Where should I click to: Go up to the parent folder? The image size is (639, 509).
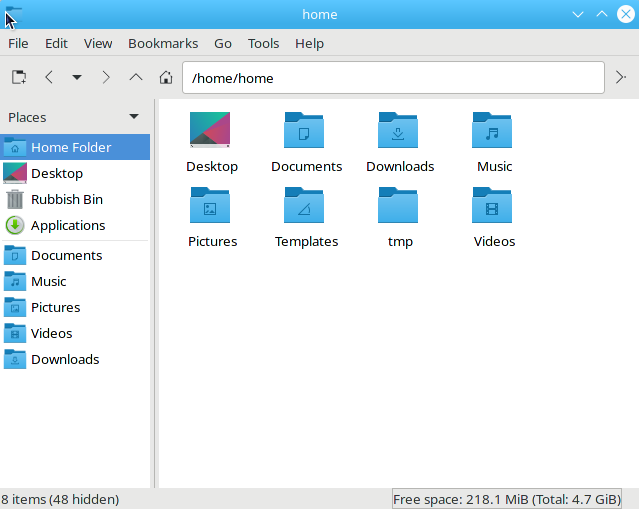tap(136, 77)
